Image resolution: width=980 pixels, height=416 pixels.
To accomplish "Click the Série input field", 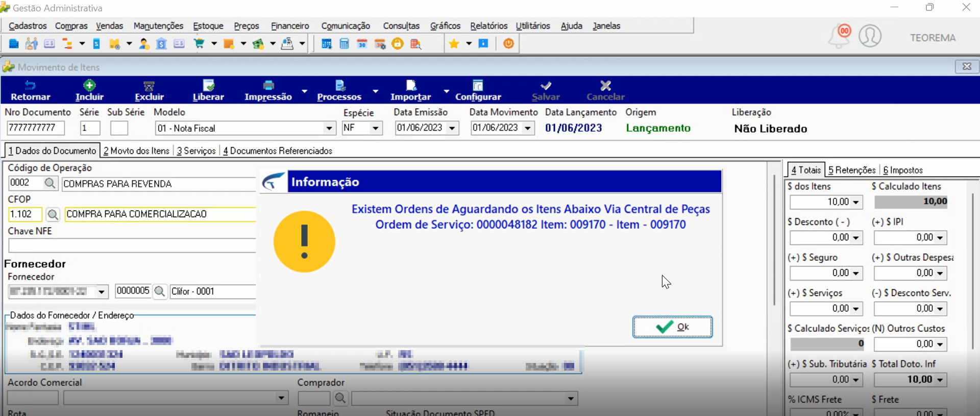I will click(90, 128).
